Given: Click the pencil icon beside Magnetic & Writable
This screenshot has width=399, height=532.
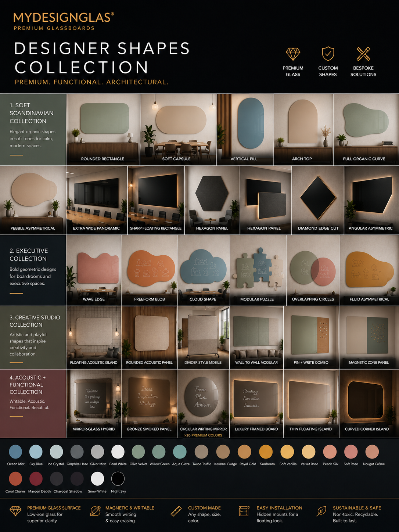Looking at the screenshot, I should (x=95, y=511).
